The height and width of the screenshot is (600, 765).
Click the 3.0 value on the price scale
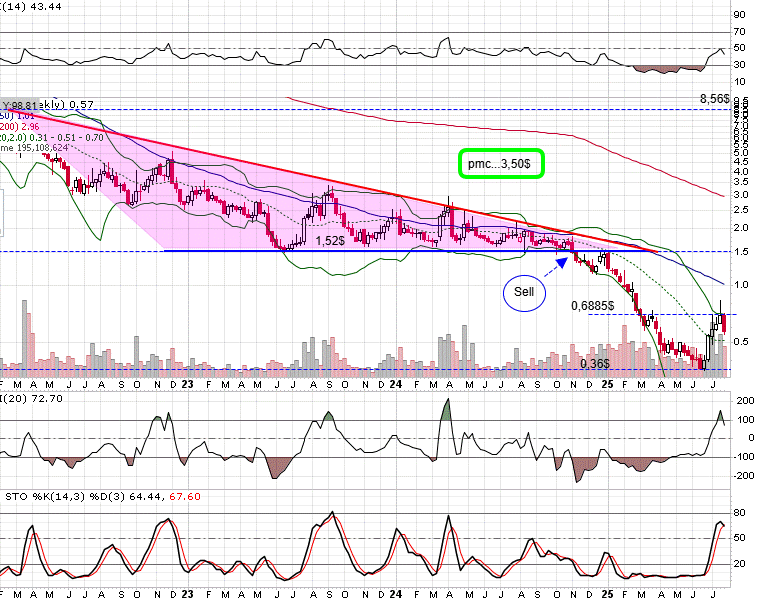click(x=742, y=195)
